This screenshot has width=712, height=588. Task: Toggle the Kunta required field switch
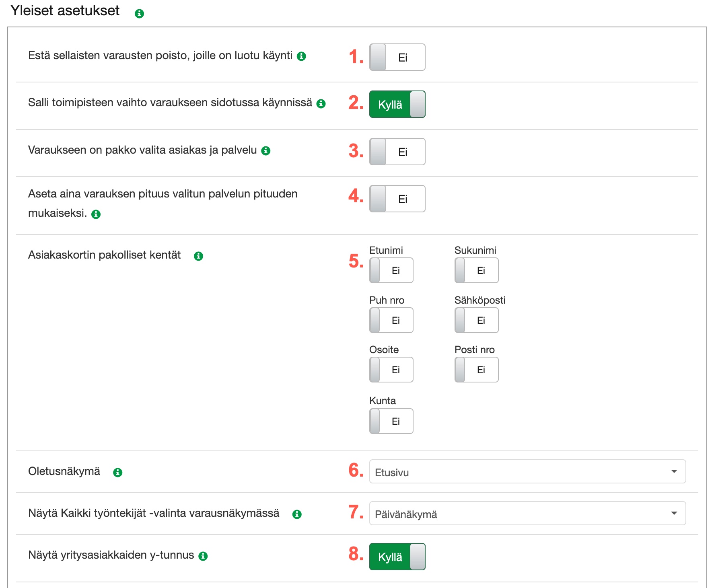tap(391, 421)
